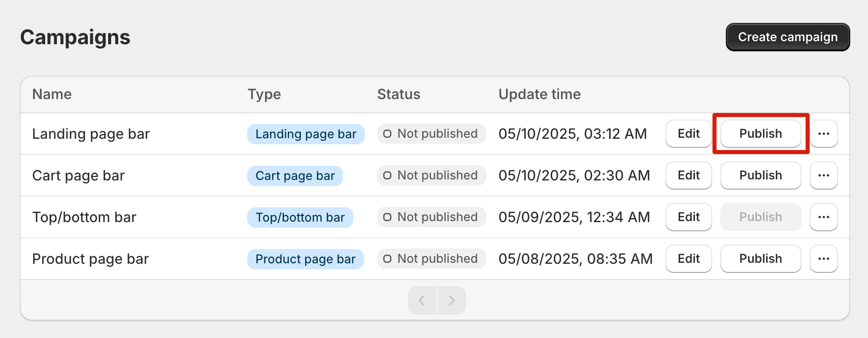The height and width of the screenshot is (338, 868).
Task: Open more actions for Landing page bar
Action: pyautogui.click(x=823, y=134)
